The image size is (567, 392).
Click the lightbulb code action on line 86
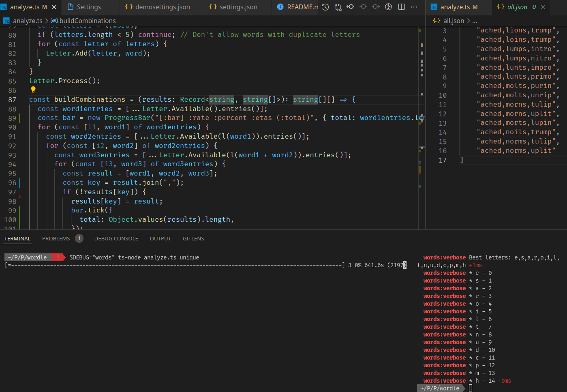tap(33, 90)
